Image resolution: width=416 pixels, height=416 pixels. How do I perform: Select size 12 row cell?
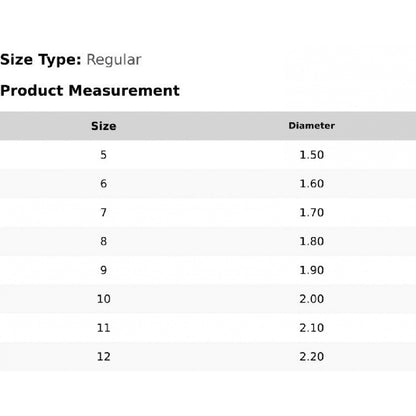(x=104, y=357)
